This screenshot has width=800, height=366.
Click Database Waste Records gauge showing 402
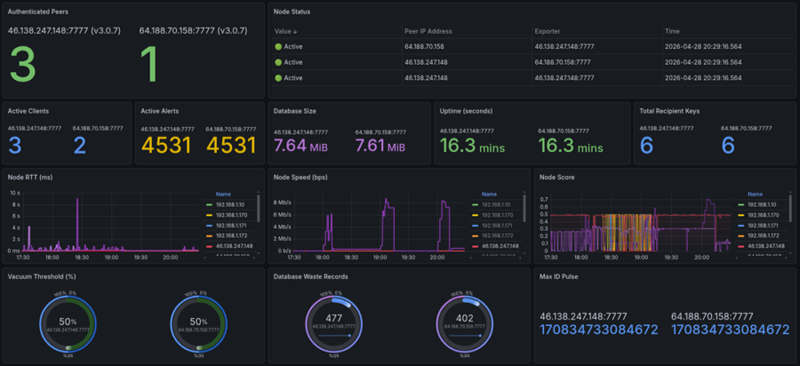point(465,325)
